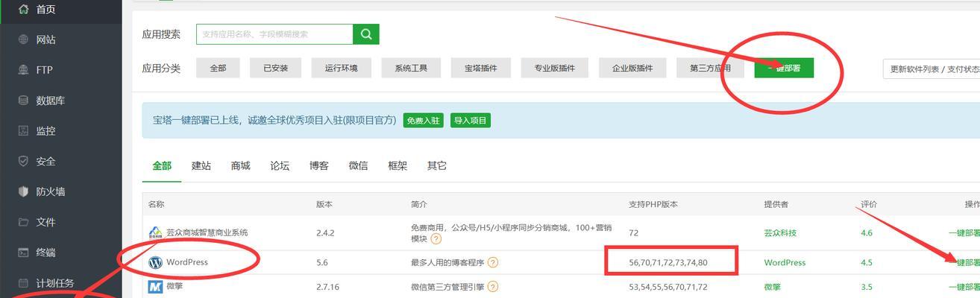This screenshot has height=298, width=980.
Task: Click the 芸众商城 logo icon
Action: (155, 232)
